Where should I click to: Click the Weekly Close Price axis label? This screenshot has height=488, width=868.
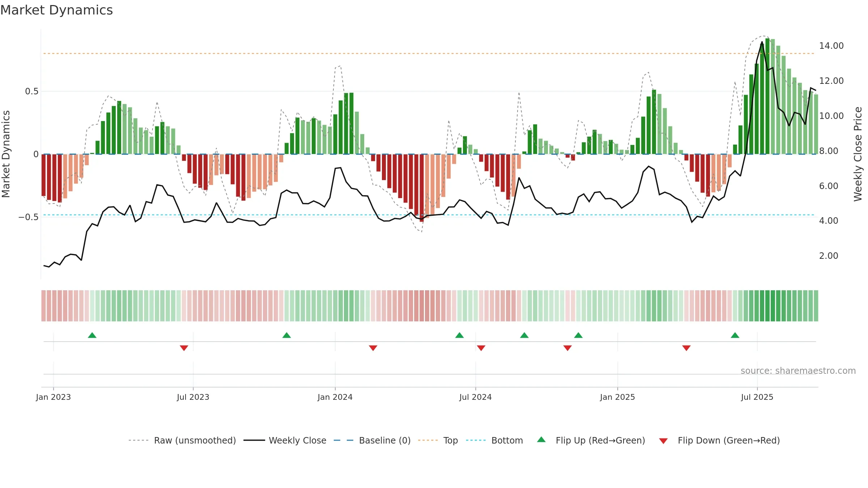[x=858, y=154]
